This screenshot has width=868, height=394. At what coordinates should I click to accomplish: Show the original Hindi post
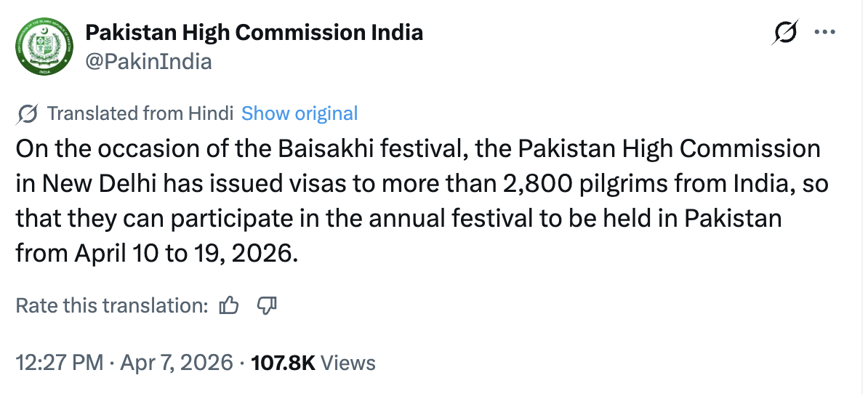coord(300,113)
